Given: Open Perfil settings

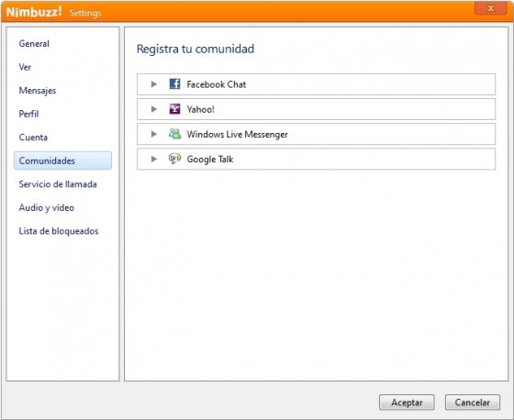Looking at the screenshot, I should tap(28, 114).
